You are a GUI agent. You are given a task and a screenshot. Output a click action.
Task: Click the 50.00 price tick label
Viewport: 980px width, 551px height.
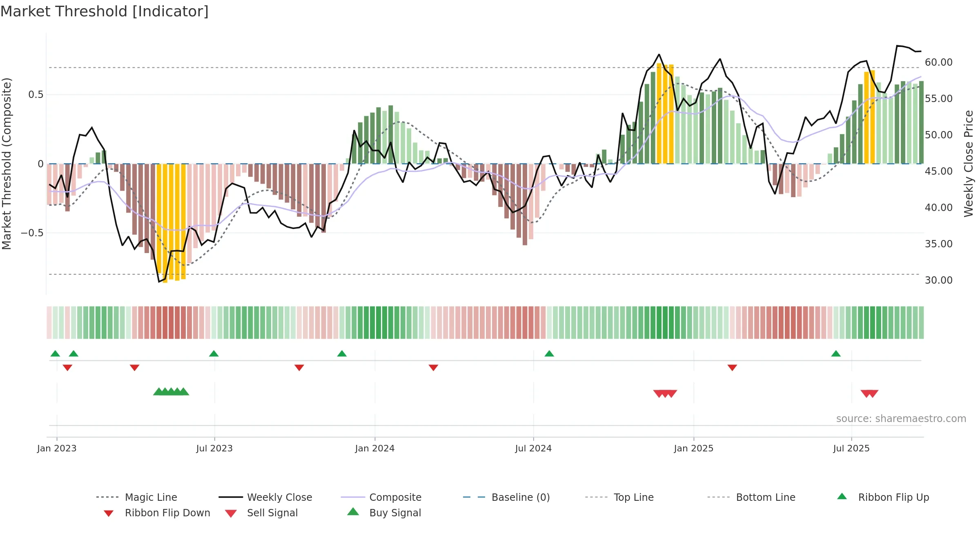(939, 135)
